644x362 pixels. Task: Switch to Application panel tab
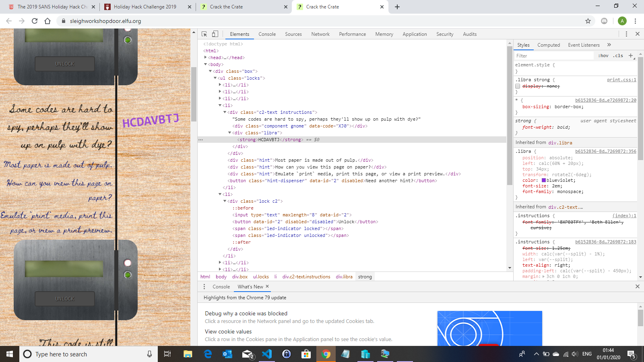point(415,34)
